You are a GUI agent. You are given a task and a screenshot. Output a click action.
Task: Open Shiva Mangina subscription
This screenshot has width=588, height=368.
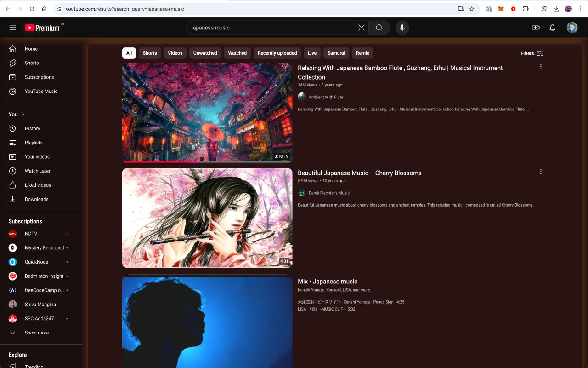pyautogui.click(x=41, y=305)
